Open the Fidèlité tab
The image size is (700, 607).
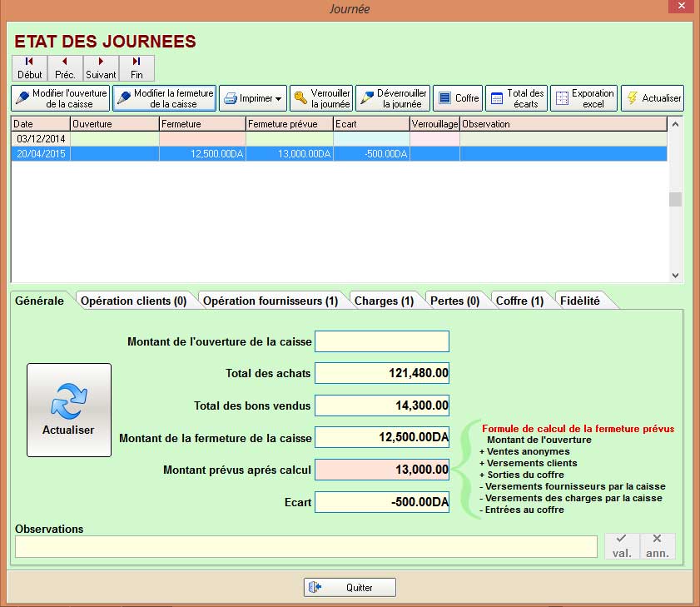[580, 301]
